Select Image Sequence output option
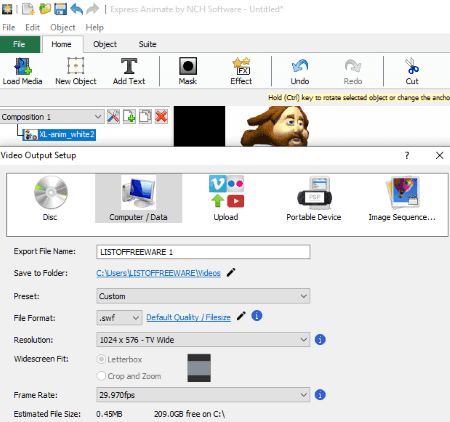 click(x=402, y=198)
